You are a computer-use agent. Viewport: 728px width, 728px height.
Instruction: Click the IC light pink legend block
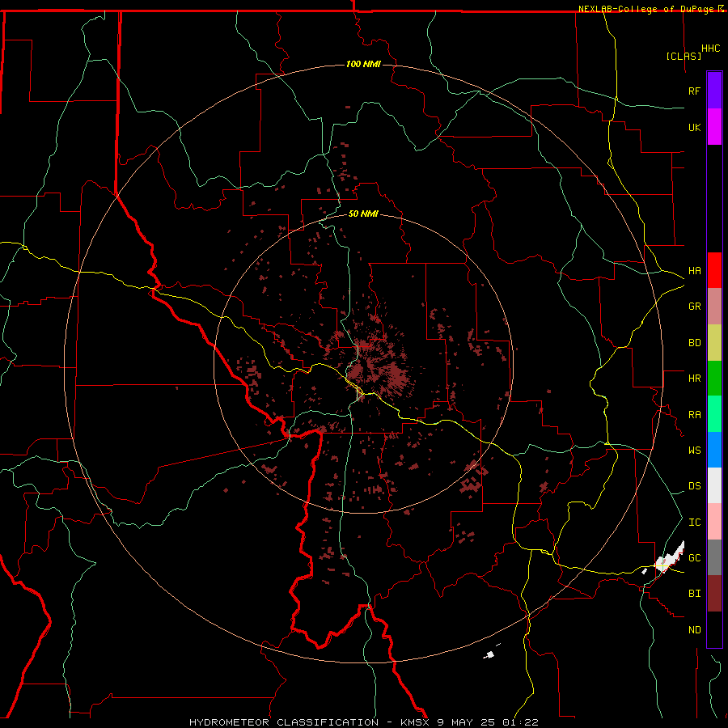point(714,522)
